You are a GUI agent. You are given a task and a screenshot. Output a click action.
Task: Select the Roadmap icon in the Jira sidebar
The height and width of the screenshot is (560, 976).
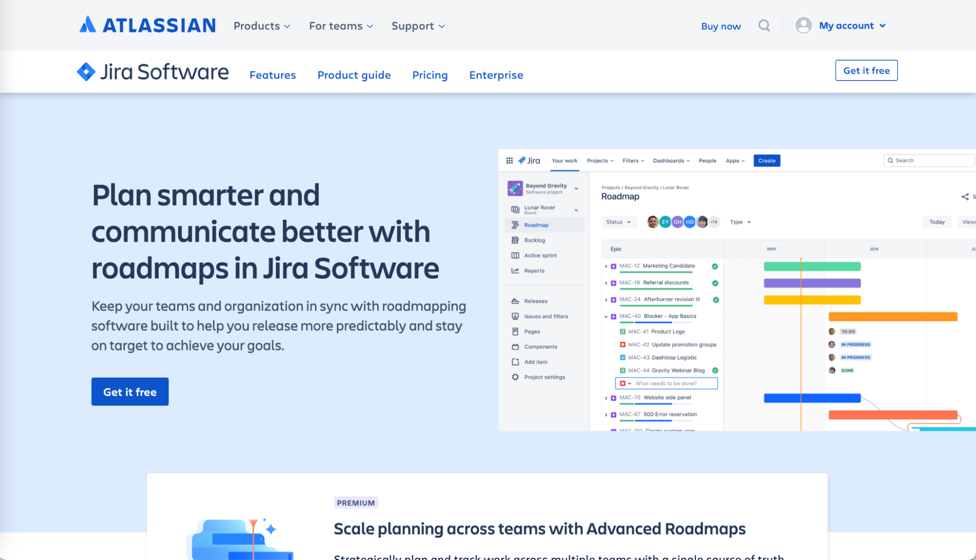pos(515,225)
